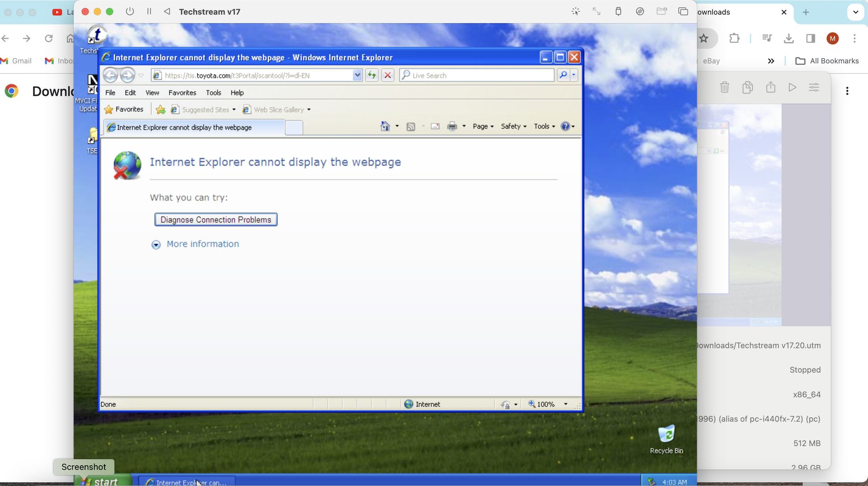Open the settings sliders icon in UTM

pos(814,87)
